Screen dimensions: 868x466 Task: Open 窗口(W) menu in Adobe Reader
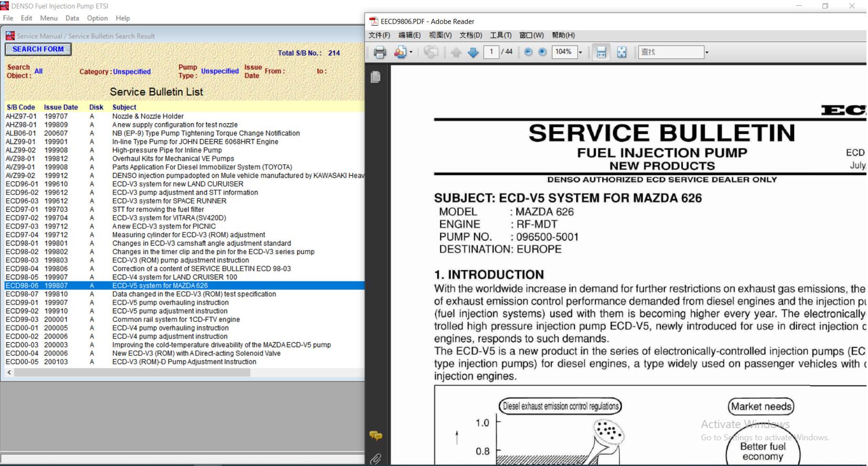point(531,35)
